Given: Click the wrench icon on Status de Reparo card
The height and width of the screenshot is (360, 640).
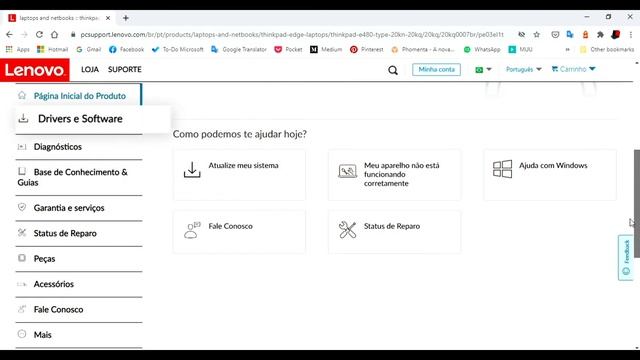Looking at the screenshot, I should (347, 230).
